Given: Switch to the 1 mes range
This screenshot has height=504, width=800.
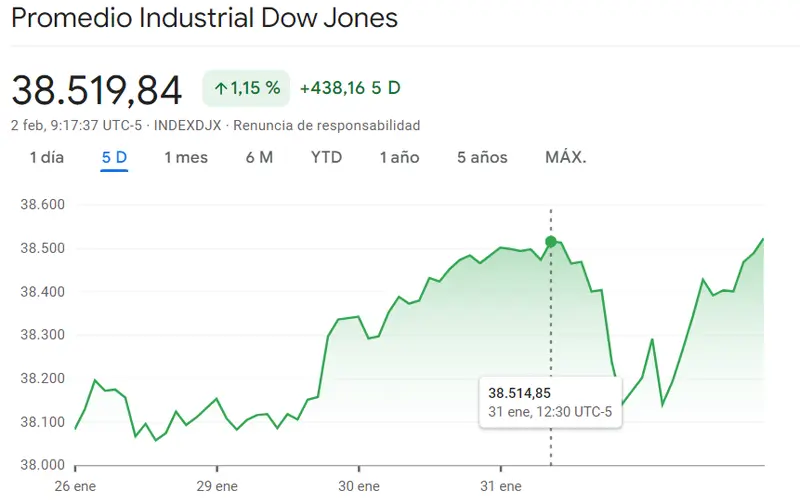Looking at the screenshot, I should click(x=186, y=157).
